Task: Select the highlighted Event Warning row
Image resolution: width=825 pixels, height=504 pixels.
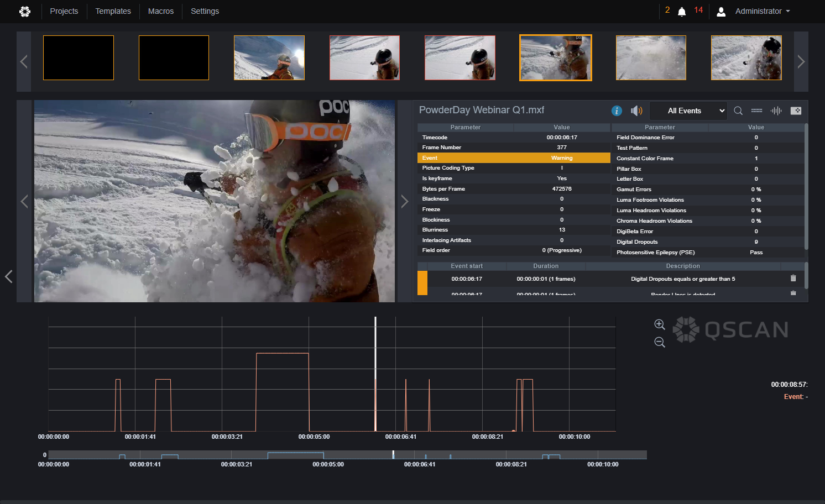Action: point(514,158)
